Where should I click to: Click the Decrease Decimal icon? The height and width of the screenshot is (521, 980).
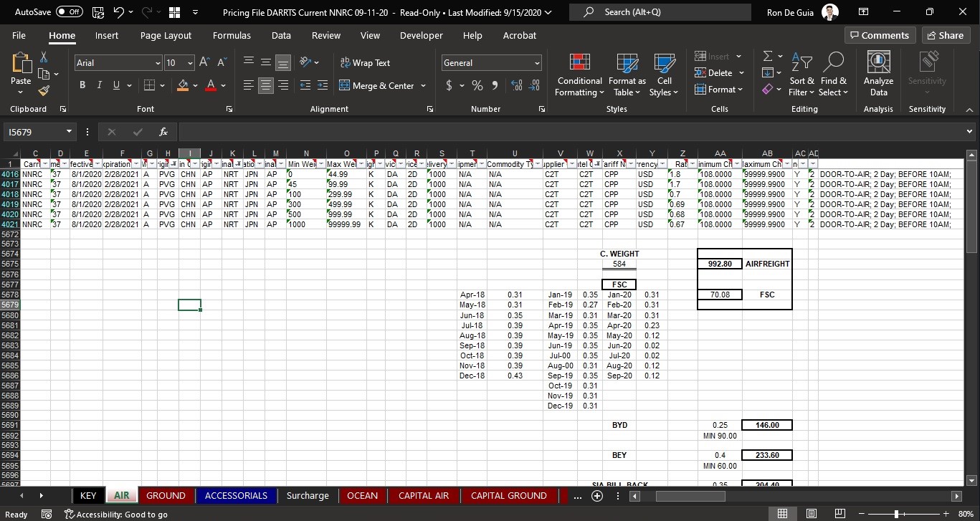(x=534, y=85)
